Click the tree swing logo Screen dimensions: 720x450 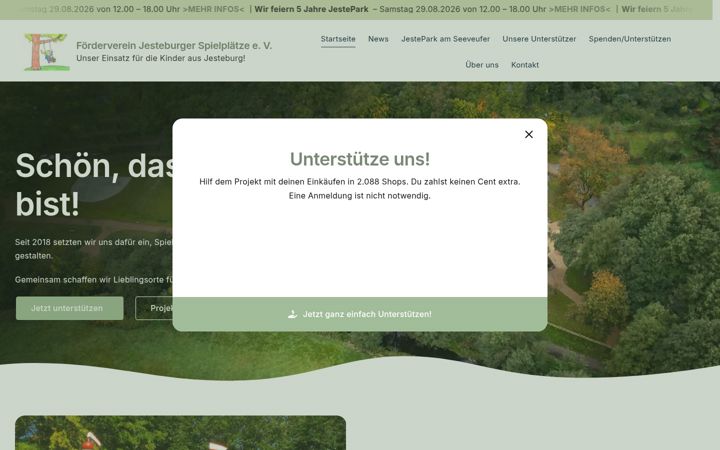pos(46,52)
